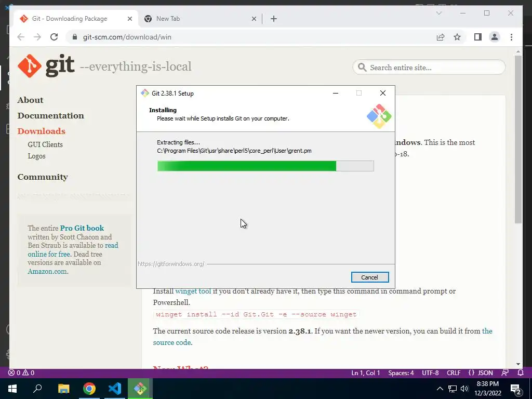Bookmark this page with the star icon
Viewport: 532px width, 399px height.
pyautogui.click(x=457, y=37)
